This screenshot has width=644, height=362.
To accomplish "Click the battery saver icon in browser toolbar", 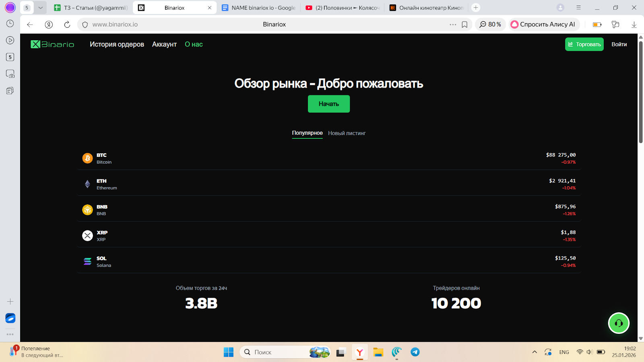I will pos(597,25).
